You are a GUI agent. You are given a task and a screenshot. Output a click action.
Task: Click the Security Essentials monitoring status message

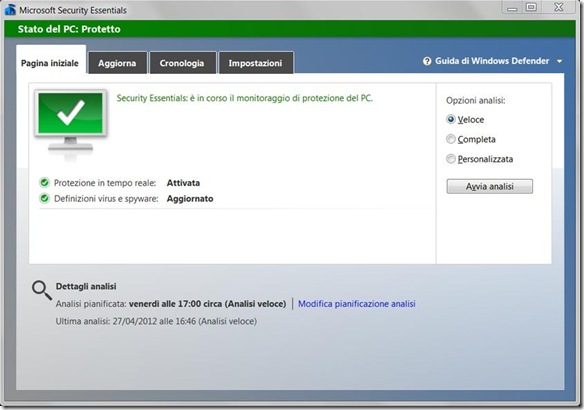click(x=244, y=98)
